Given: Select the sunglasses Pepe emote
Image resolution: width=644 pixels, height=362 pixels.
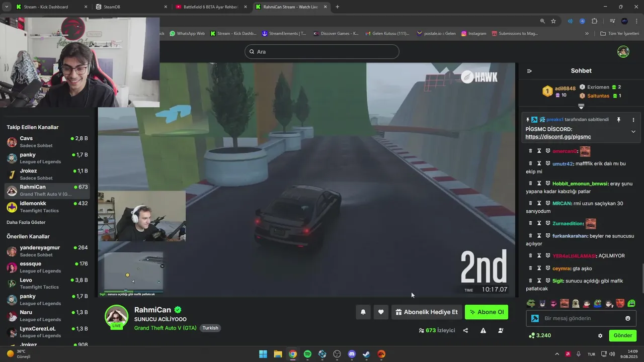Looking at the screenshot, I should point(530,303).
